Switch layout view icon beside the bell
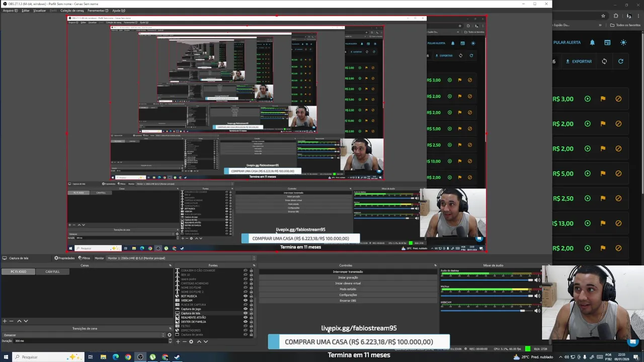 [x=607, y=42]
